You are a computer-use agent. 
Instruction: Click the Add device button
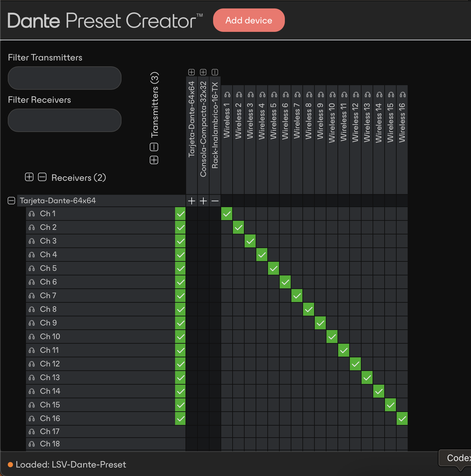tap(249, 20)
